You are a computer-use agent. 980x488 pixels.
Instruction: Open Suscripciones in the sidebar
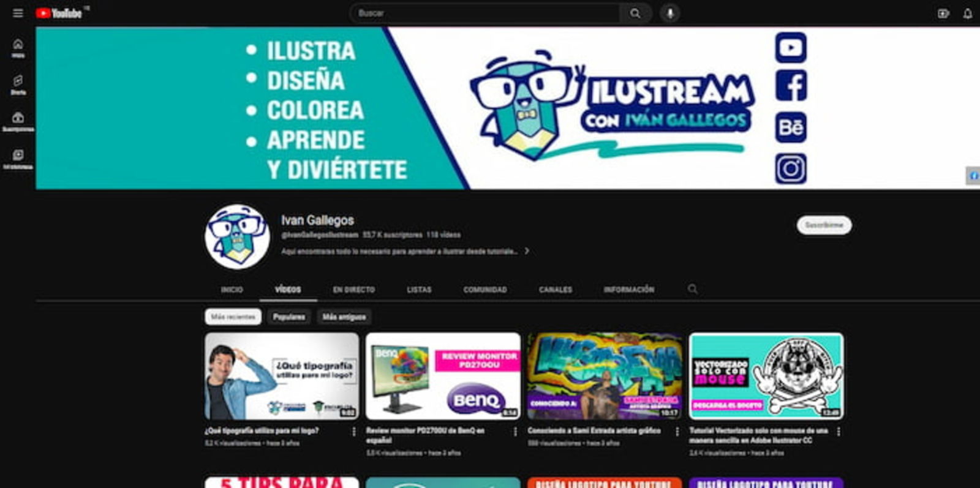[x=18, y=122]
